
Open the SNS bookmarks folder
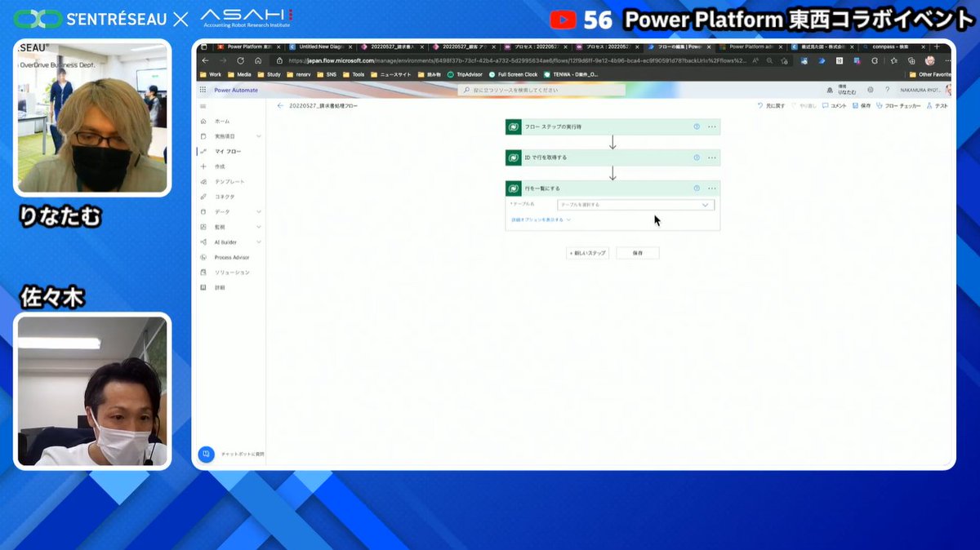(327, 74)
